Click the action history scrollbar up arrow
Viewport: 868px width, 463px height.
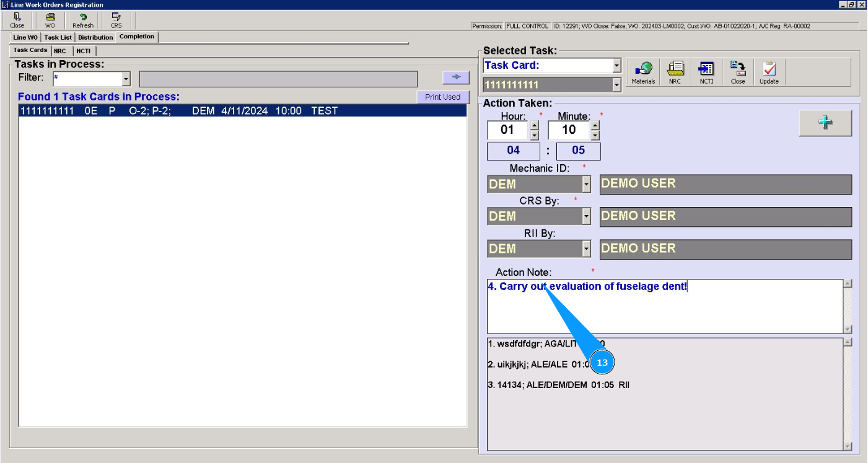coord(848,342)
